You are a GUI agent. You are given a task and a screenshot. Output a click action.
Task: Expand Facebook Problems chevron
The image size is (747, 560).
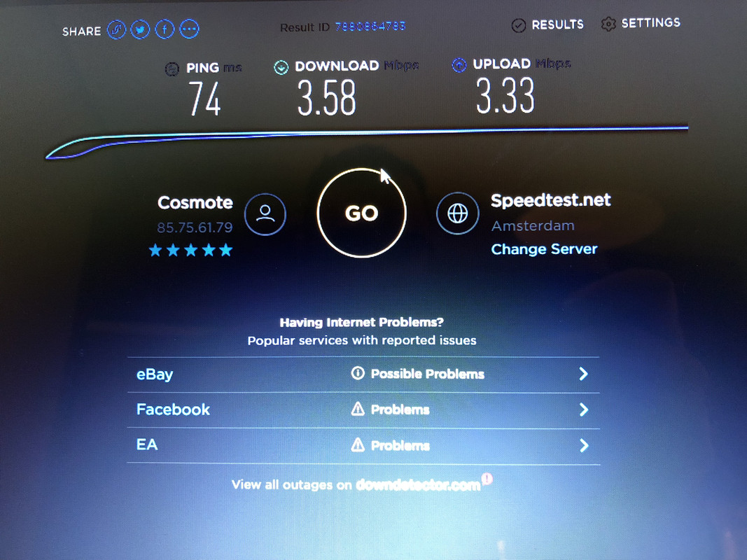click(x=584, y=409)
